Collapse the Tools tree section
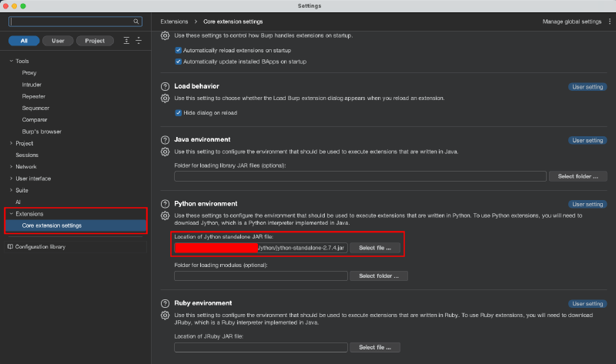Viewport: 616px width, 364px height. pyautogui.click(x=11, y=60)
